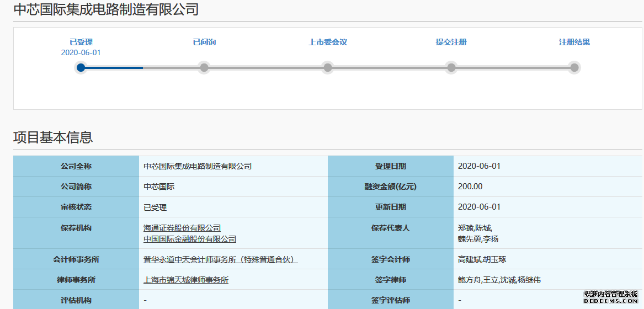Image resolution: width=644 pixels, height=309 pixels.
Task: Click the 上市委会议 progress step dot
Action: [x=328, y=67]
